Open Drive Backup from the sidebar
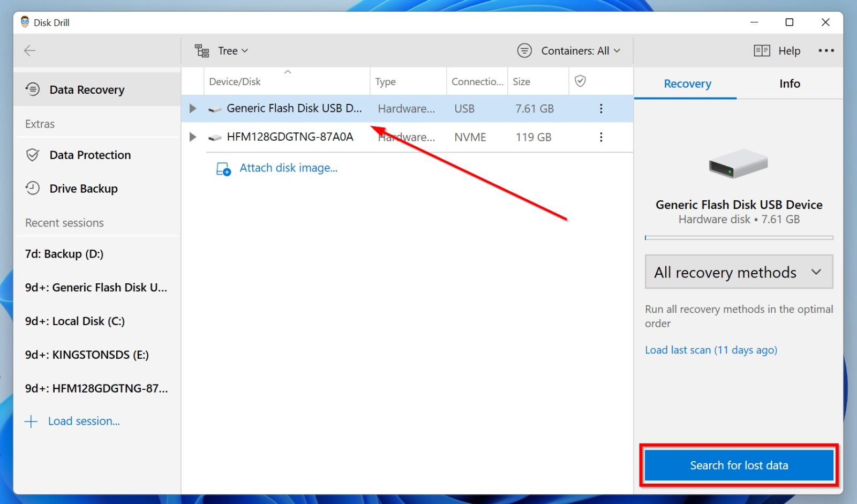Screen dimensions: 857x504 click(84, 188)
